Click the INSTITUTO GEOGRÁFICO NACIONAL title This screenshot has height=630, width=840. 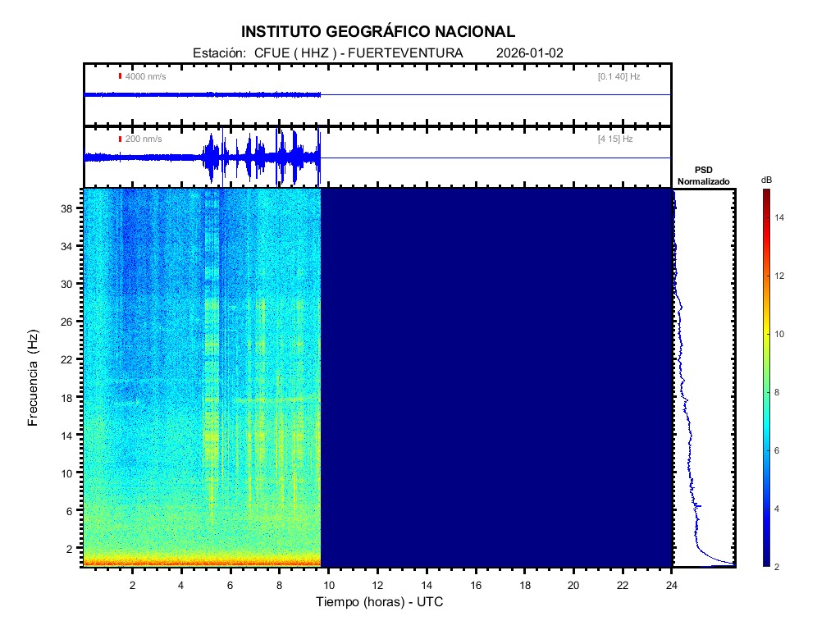click(x=378, y=32)
